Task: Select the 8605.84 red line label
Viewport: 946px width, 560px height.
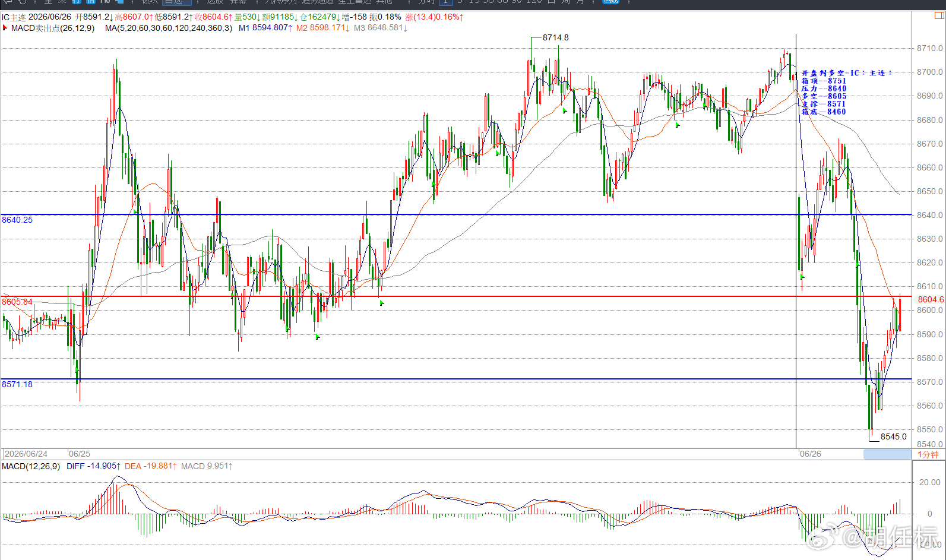Action: pos(17,302)
